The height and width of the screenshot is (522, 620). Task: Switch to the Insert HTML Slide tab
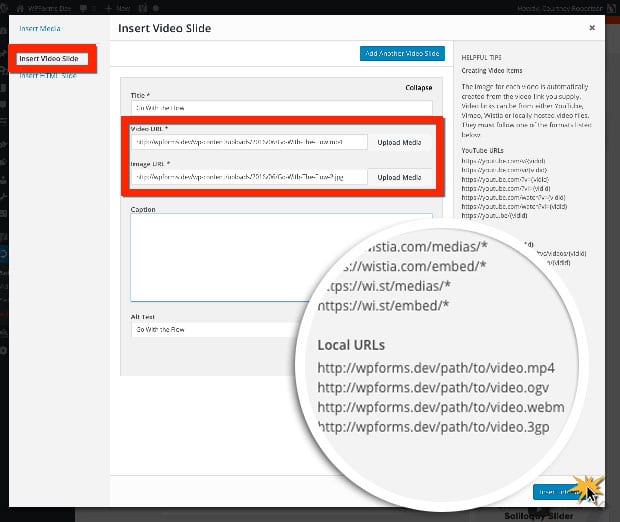click(48, 76)
